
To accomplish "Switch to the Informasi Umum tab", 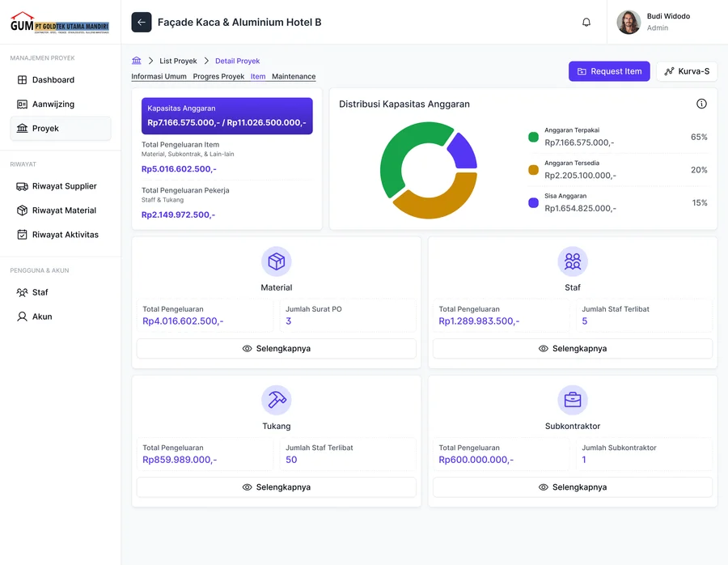I will coord(159,77).
